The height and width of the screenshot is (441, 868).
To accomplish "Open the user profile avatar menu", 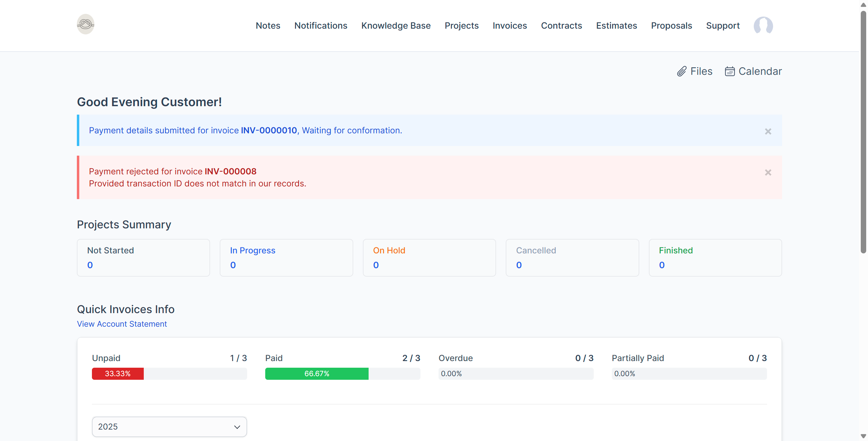I will click(x=763, y=26).
